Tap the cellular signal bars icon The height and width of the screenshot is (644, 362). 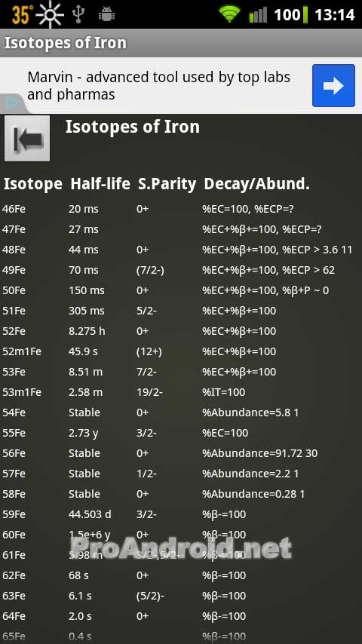tap(258, 15)
